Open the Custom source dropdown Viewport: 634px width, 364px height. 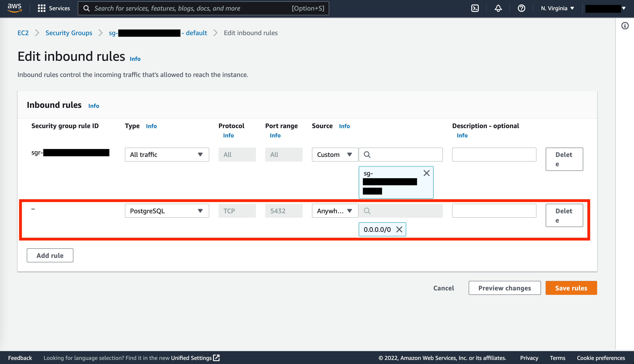click(x=335, y=154)
